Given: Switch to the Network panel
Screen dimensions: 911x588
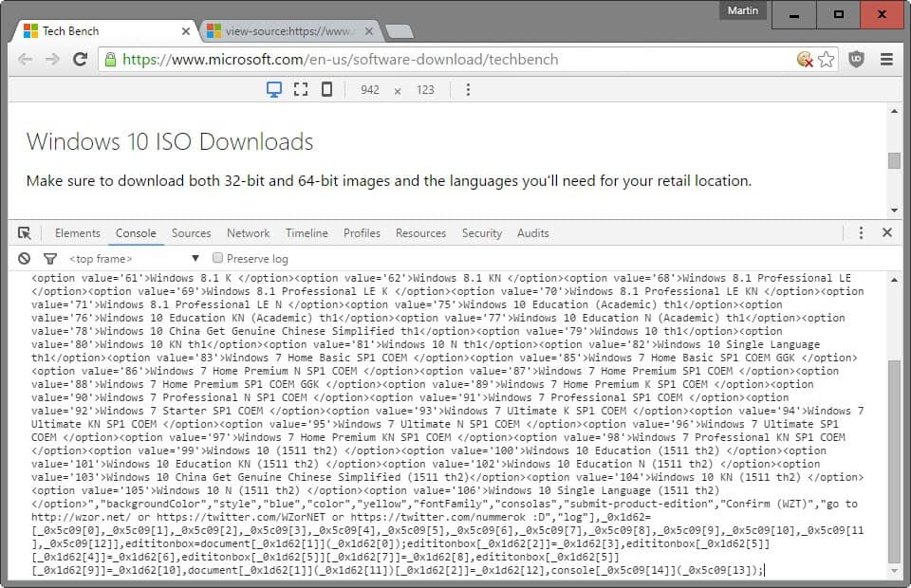Looking at the screenshot, I should click(x=248, y=232).
